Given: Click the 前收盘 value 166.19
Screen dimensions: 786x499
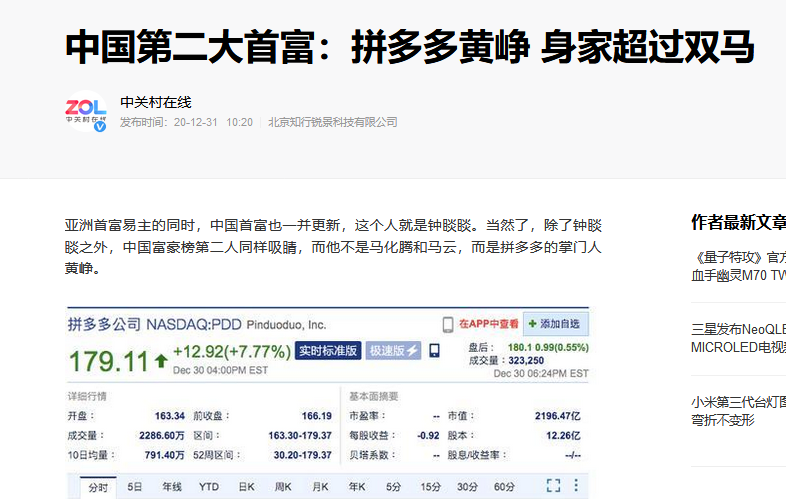Looking at the screenshot, I should coord(316,416).
